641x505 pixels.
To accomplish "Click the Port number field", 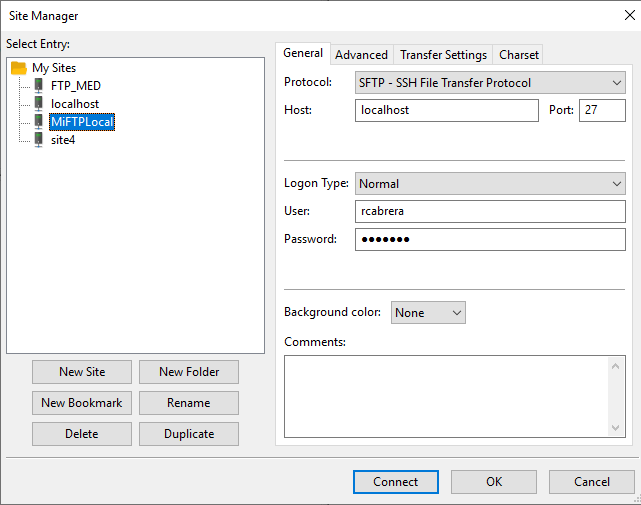I will [x=601, y=110].
